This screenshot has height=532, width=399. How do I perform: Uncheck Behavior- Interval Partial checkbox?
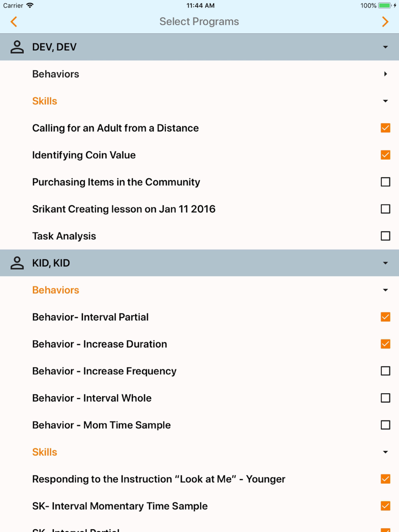pyautogui.click(x=385, y=317)
